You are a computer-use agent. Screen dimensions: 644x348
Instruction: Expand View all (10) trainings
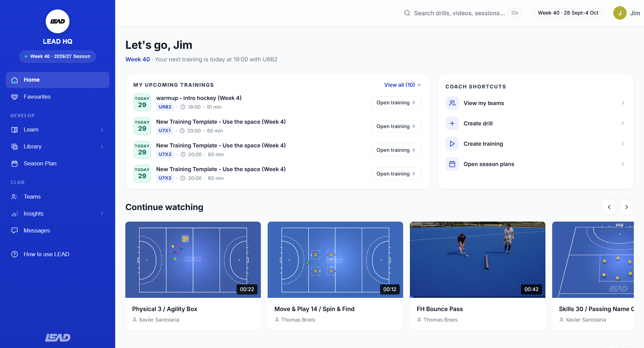click(402, 85)
